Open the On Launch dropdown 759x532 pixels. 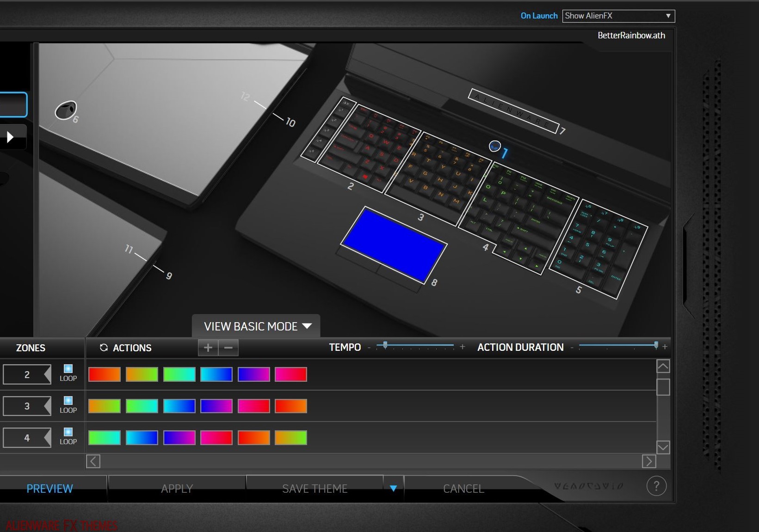[618, 16]
